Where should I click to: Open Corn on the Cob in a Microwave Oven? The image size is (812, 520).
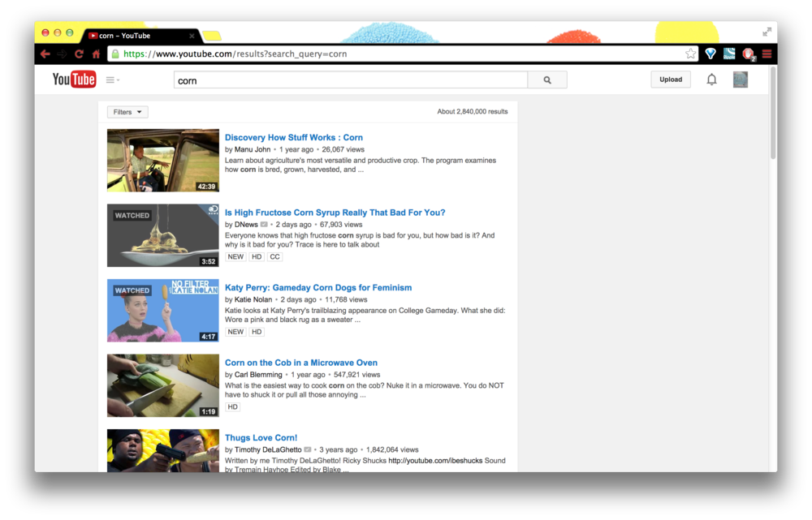(x=301, y=362)
